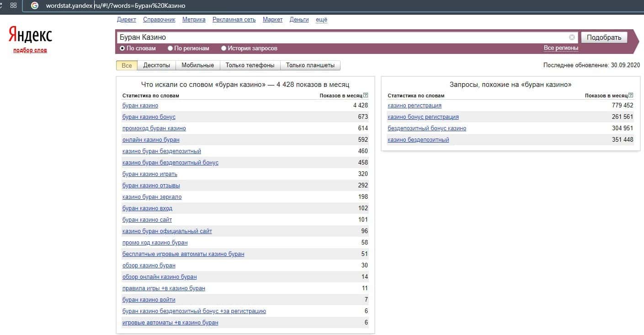Click the 'подбор слов' link under logo

pyautogui.click(x=30, y=50)
